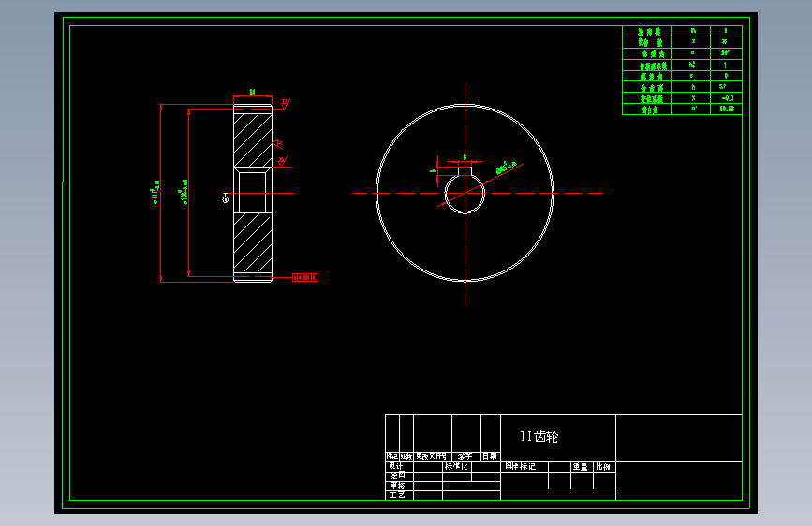Select the "比例" header cell
812x526 pixels.
pyautogui.click(x=603, y=466)
